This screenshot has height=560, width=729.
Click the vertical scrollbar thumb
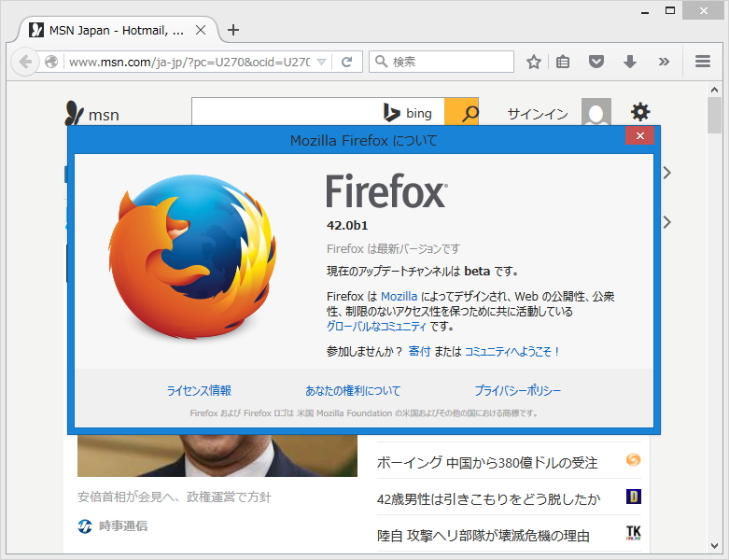tap(714, 115)
